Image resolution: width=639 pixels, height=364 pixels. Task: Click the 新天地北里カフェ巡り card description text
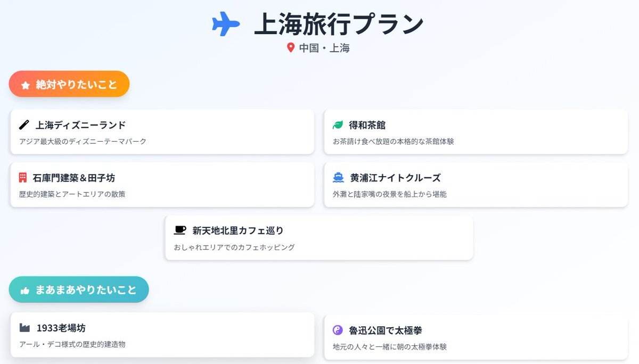coord(234,247)
